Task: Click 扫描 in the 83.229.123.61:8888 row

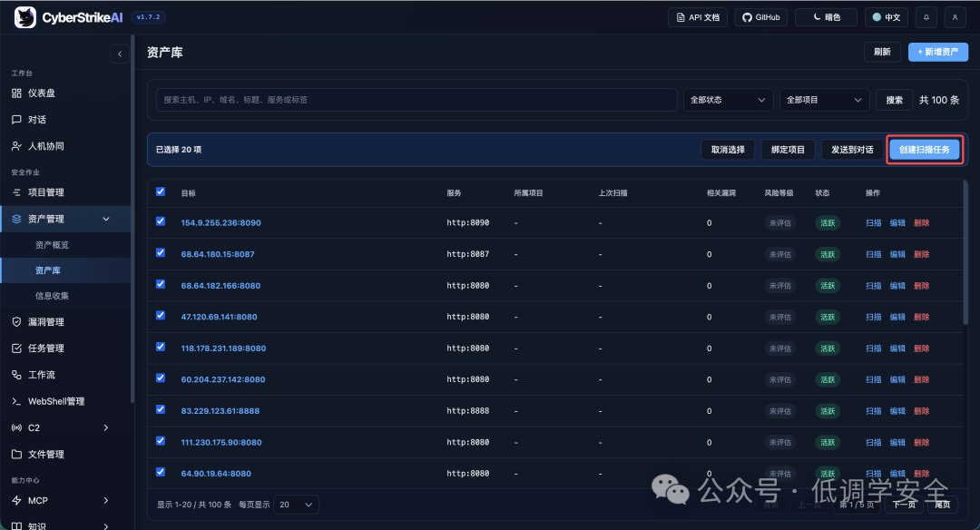Action: click(x=873, y=411)
